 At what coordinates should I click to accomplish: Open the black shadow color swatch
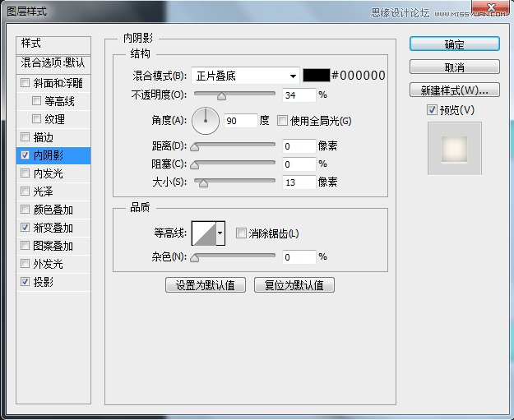317,76
